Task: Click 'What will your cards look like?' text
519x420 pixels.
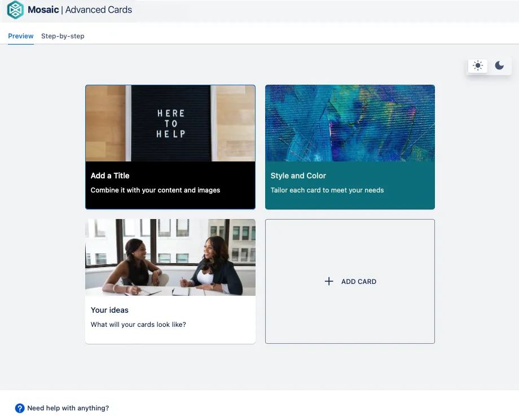Action: (x=138, y=325)
